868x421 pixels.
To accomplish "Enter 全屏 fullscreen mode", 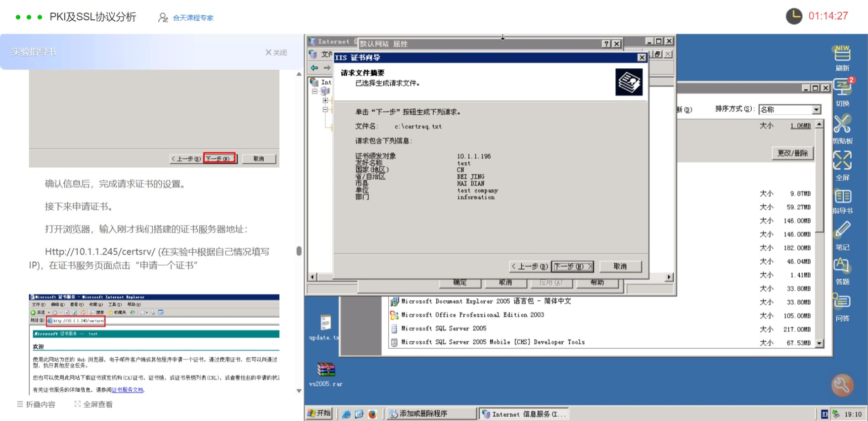I will [842, 160].
